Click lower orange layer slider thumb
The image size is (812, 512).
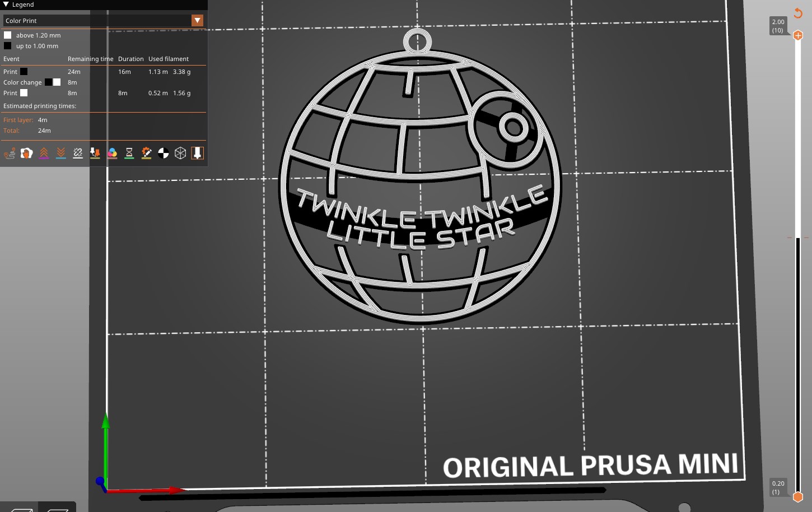798,497
